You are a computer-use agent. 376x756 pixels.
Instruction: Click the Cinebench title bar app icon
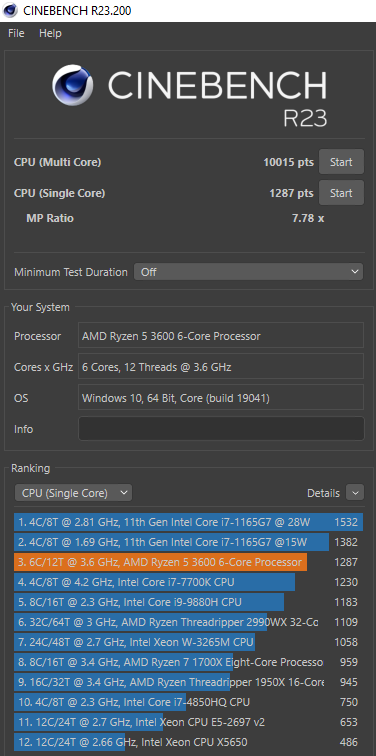click(x=10, y=10)
